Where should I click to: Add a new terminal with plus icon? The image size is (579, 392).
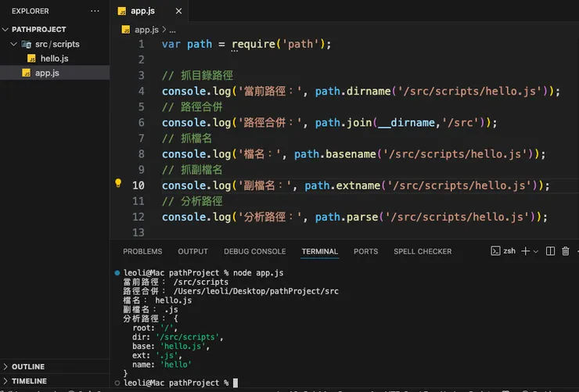tap(525, 251)
